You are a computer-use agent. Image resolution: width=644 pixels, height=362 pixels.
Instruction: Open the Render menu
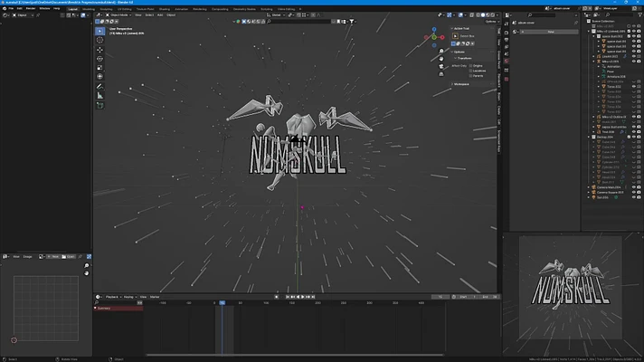coord(31,8)
